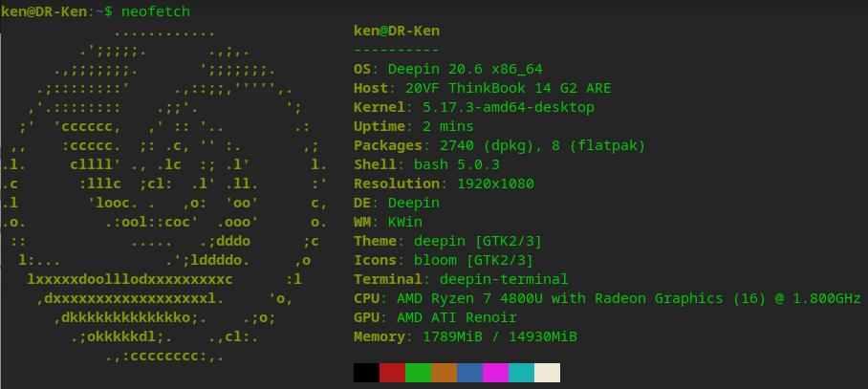The height and width of the screenshot is (389, 868).
Task: Click the orange-brown color block
Action: [x=444, y=373]
